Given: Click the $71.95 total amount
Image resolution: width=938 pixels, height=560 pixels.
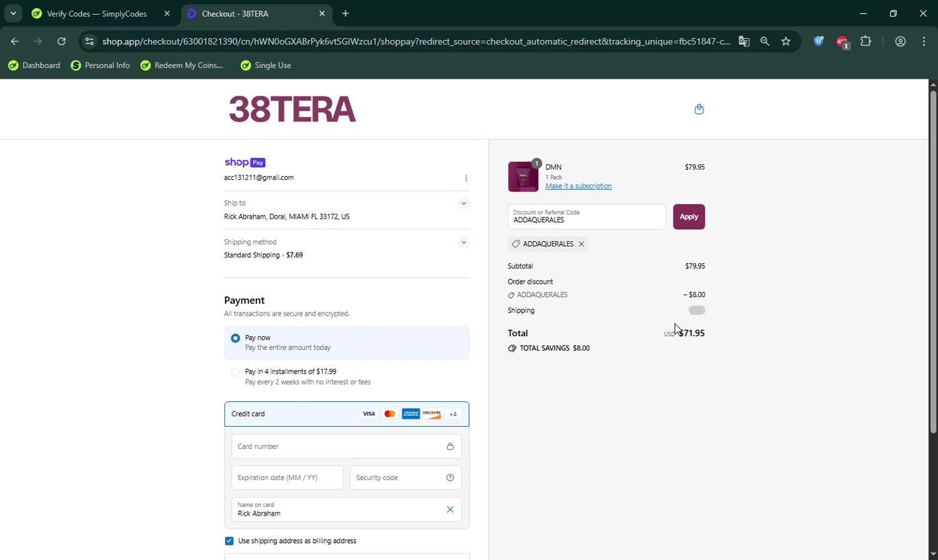Looking at the screenshot, I should (x=692, y=333).
